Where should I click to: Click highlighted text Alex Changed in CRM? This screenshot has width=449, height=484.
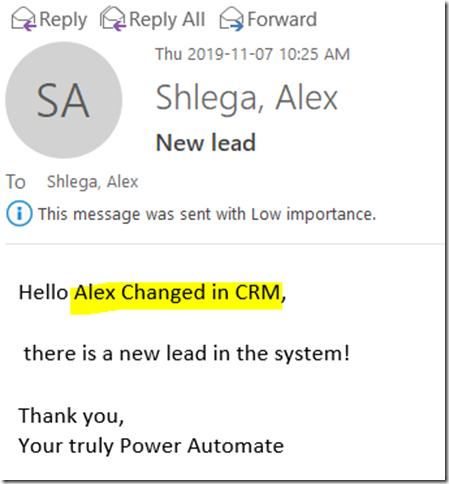pyautogui.click(x=177, y=293)
